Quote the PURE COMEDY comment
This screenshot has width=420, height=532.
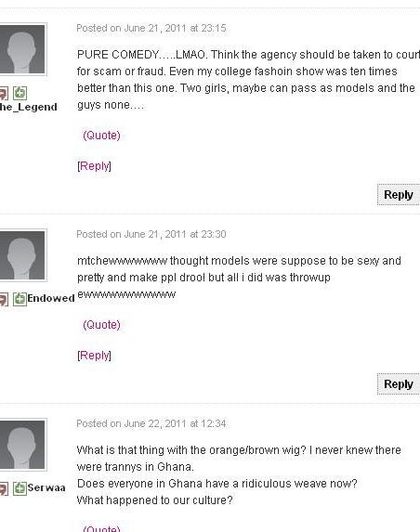[101, 136]
